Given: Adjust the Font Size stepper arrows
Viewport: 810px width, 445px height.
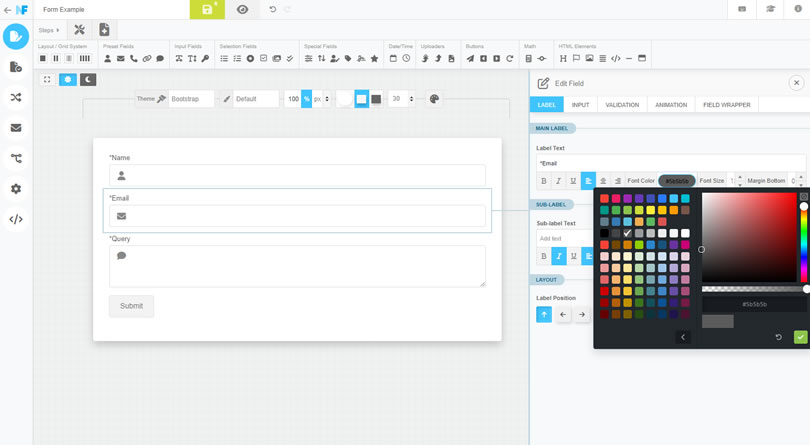Looking at the screenshot, I should pos(740,180).
